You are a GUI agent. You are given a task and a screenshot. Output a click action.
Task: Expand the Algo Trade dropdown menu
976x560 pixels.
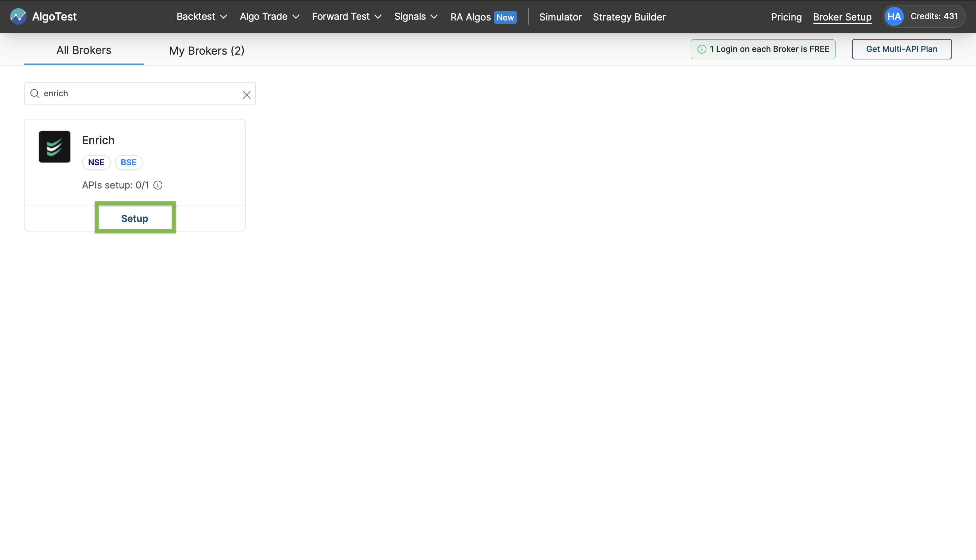point(269,16)
